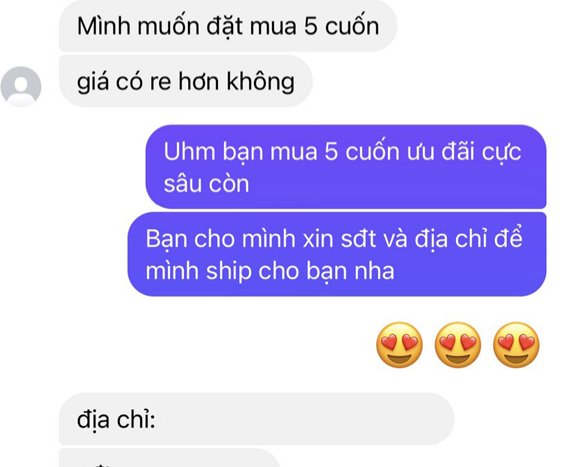The width and height of the screenshot is (583, 467).
Task: Click the word 'Mình' starting the top message
Action: coord(104,26)
